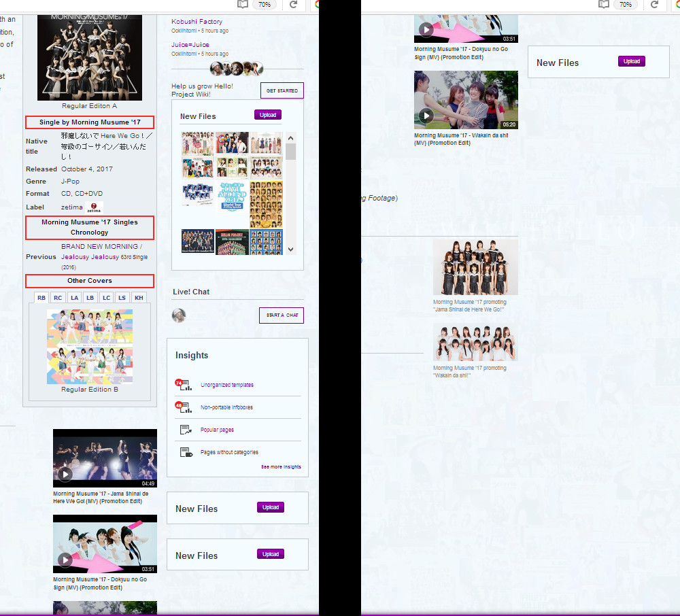Open yellow face-grid thumbnail in New Files
Image resolution: width=680 pixels, height=616 pixels.
267,205
